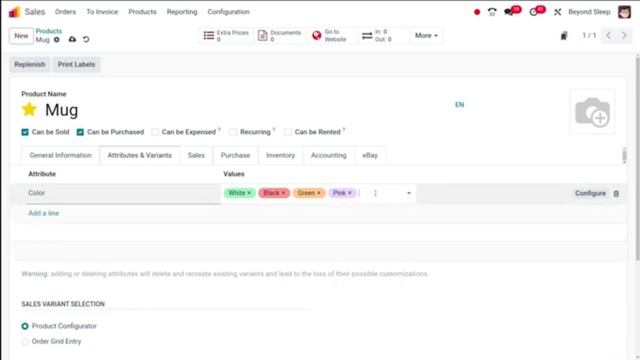The width and height of the screenshot is (640, 360).
Task: Click Configure on Color line
Action: tap(590, 193)
